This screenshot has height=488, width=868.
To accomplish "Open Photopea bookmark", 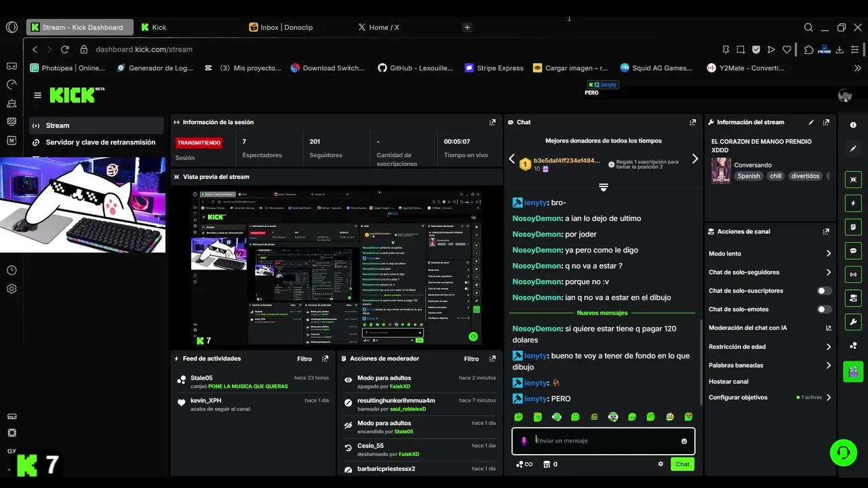I will pyautogui.click(x=68, y=68).
